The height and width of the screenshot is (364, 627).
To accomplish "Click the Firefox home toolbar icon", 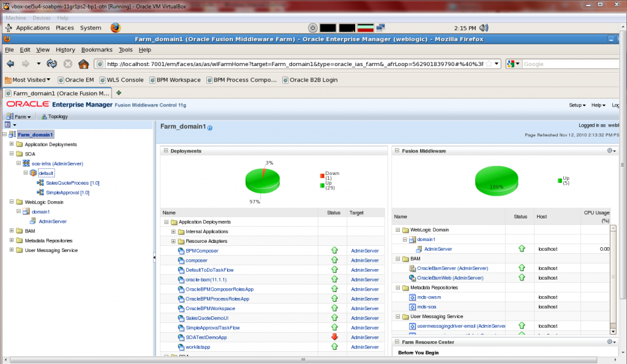I will click(83, 64).
